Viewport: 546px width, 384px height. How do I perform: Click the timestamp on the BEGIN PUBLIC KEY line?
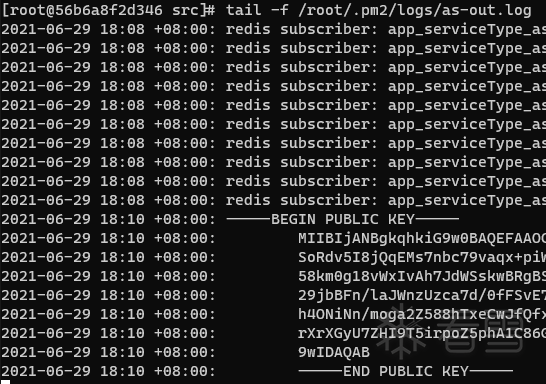point(109,219)
